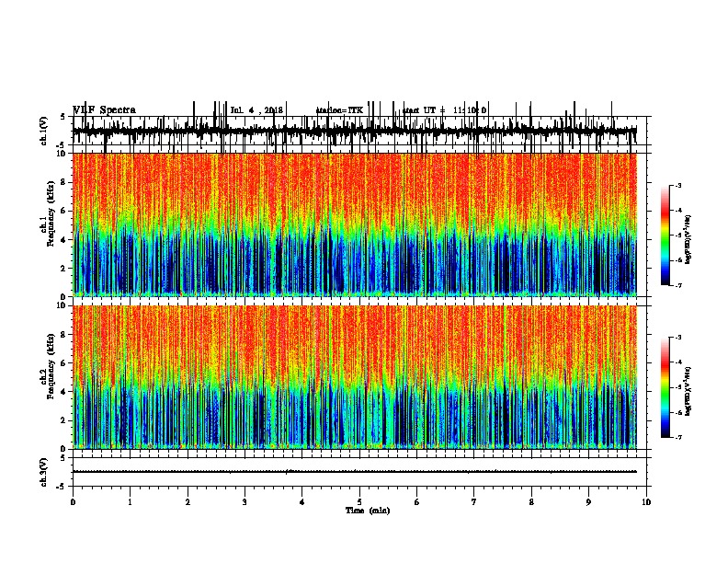This screenshot has width=728, height=563.
Task: Select the "ch.2 Frequency (kHz)" axis label
Action: [48, 366]
